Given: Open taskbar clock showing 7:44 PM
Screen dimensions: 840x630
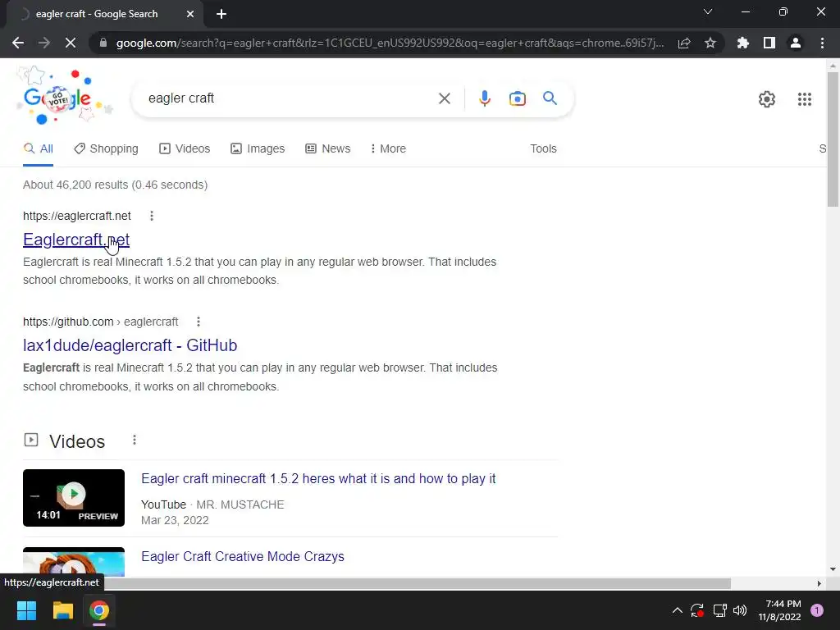Looking at the screenshot, I should click(779, 610).
